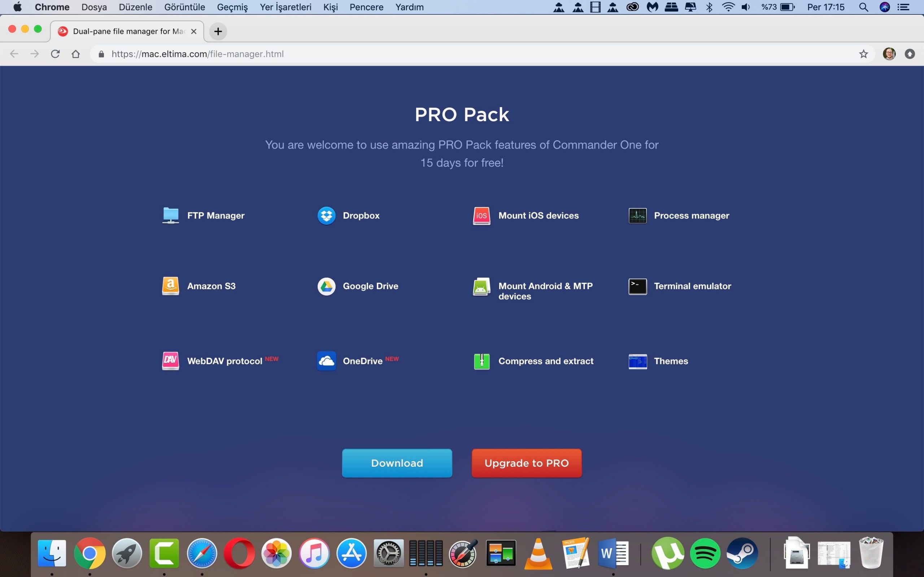924x577 pixels.
Task: Open a new tab with the plus button
Action: click(x=218, y=31)
